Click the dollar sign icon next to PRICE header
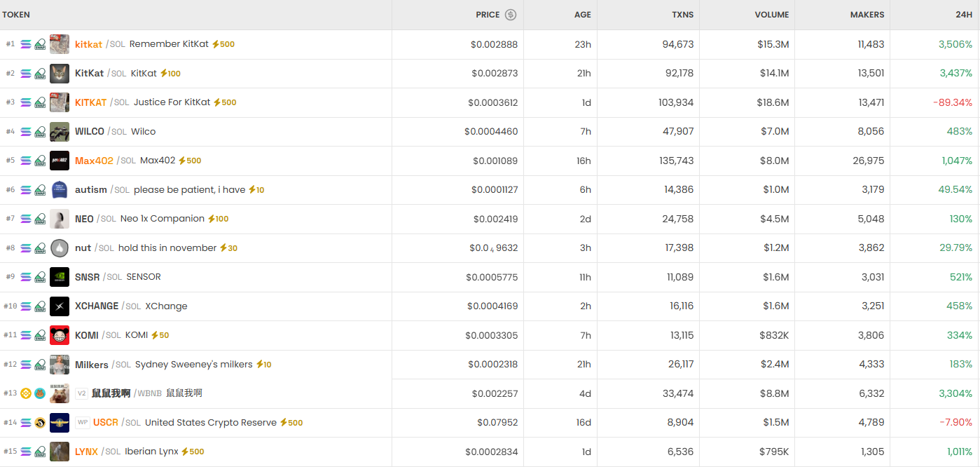Screen dimensions: 980x467 click(x=511, y=14)
